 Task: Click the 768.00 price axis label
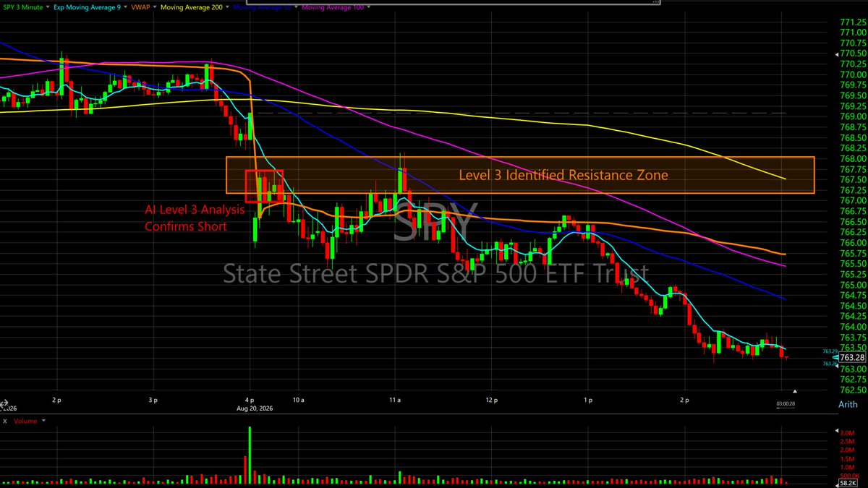coord(853,158)
